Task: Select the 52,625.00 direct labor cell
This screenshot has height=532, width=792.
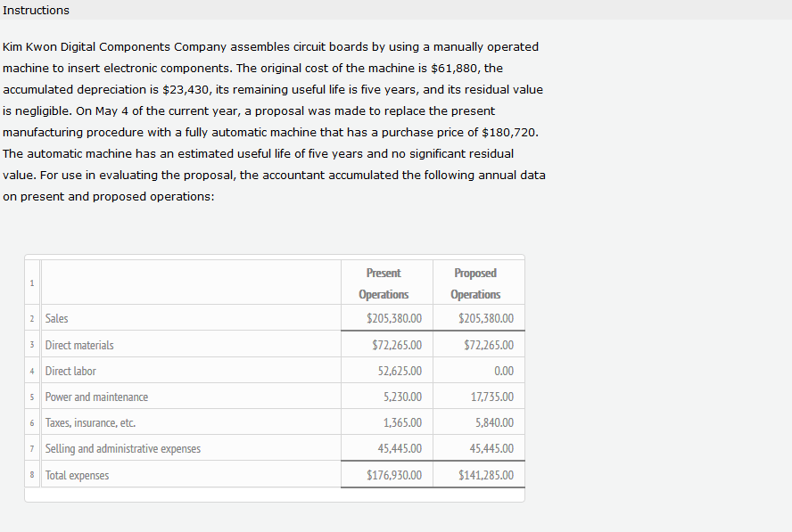Action: coord(387,371)
